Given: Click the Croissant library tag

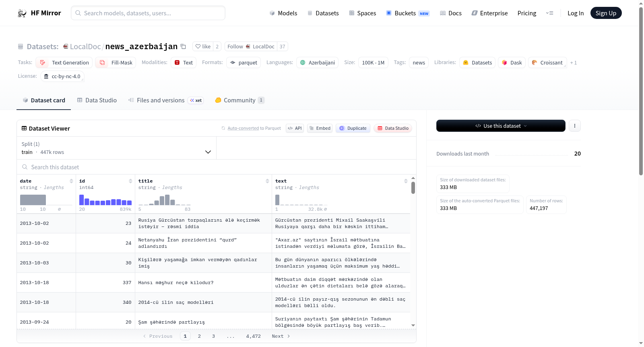Looking at the screenshot, I should (547, 62).
